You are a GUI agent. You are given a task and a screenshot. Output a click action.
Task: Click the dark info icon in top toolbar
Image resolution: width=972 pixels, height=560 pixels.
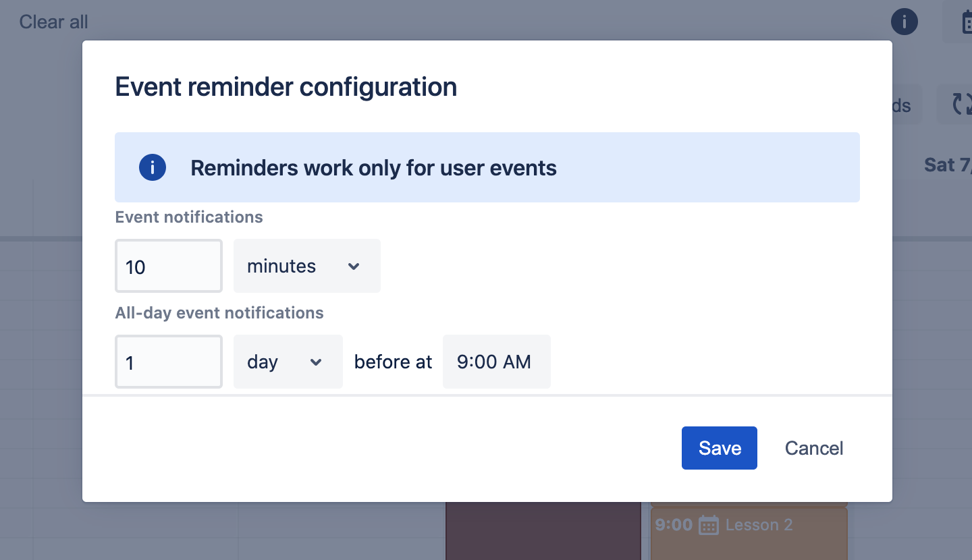pyautogui.click(x=905, y=22)
